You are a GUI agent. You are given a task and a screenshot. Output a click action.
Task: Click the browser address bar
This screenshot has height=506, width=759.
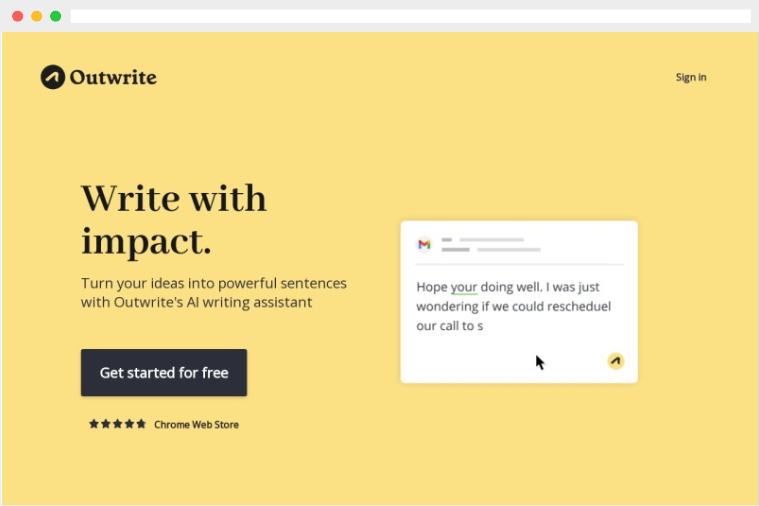410,16
